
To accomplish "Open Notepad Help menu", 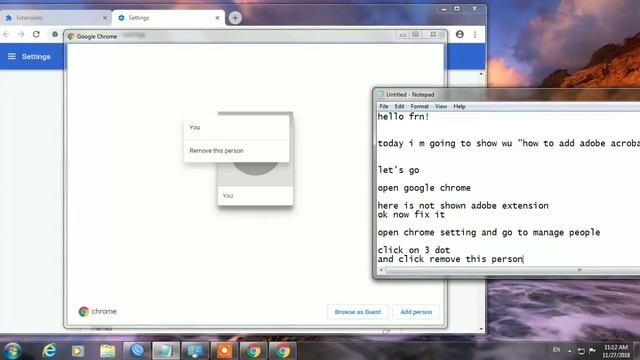I will [x=459, y=107].
